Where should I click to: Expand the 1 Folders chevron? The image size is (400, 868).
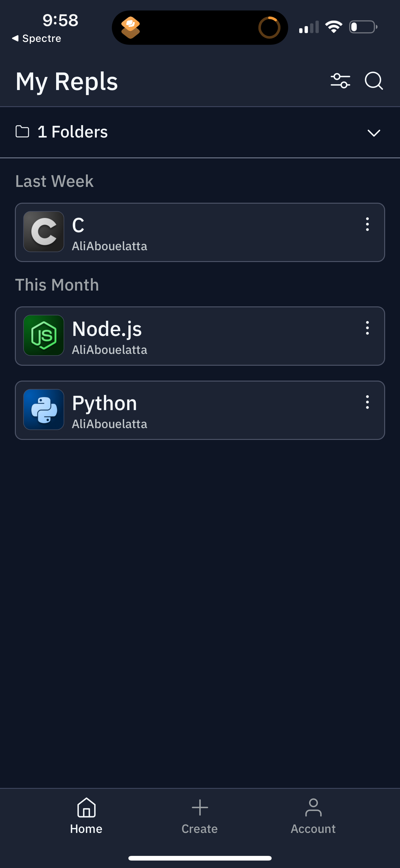pos(374,133)
